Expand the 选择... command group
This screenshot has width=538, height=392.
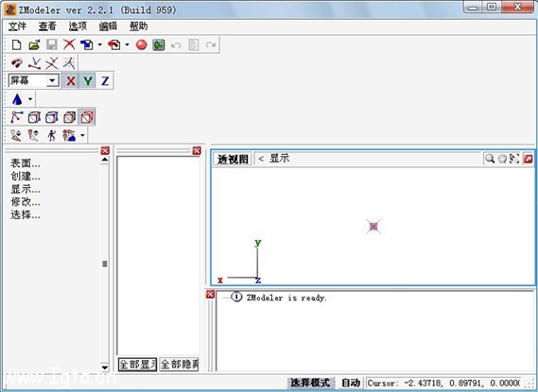pos(26,214)
